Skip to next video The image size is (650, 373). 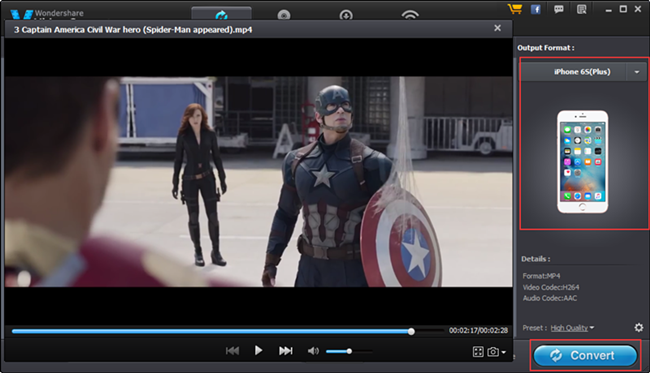[286, 351]
